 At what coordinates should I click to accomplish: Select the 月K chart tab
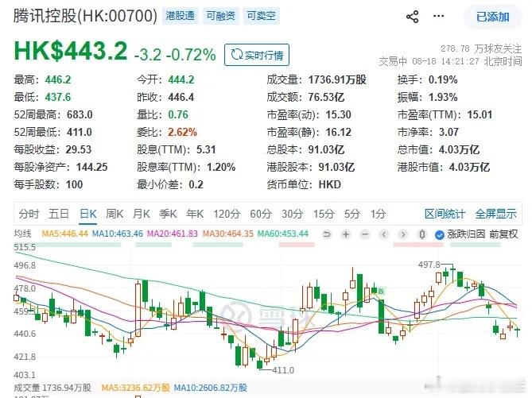(141, 214)
